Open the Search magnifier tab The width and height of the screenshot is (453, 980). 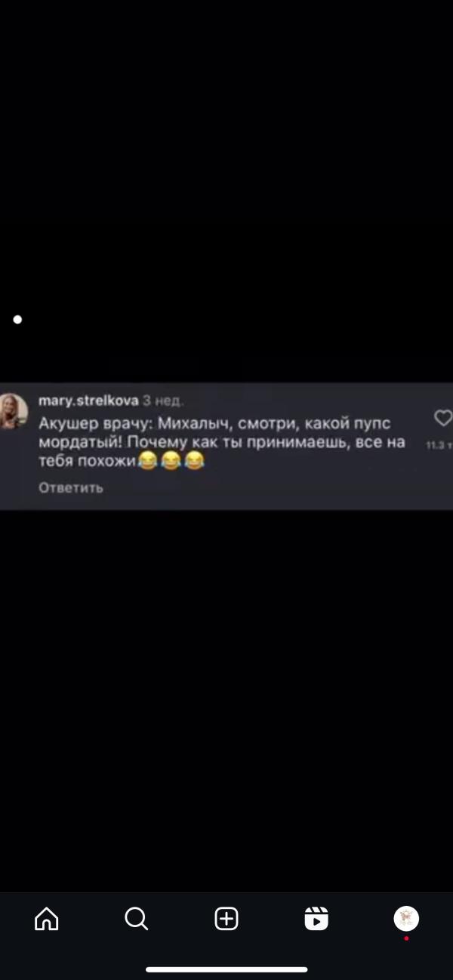(136, 919)
